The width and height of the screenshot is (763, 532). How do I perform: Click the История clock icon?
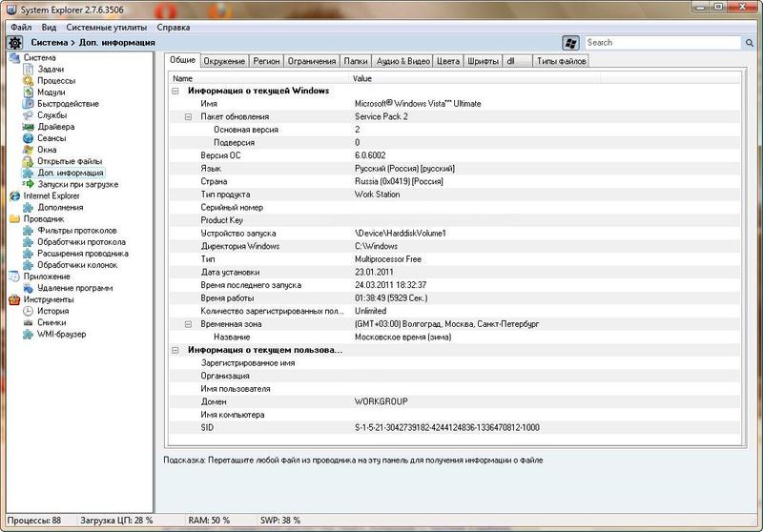tap(29, 311)
